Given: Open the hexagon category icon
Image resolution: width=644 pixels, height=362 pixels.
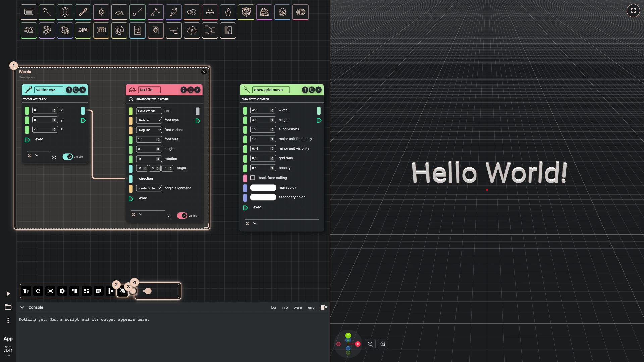Looking at the screenshot, I should click(x=65, y=12).
